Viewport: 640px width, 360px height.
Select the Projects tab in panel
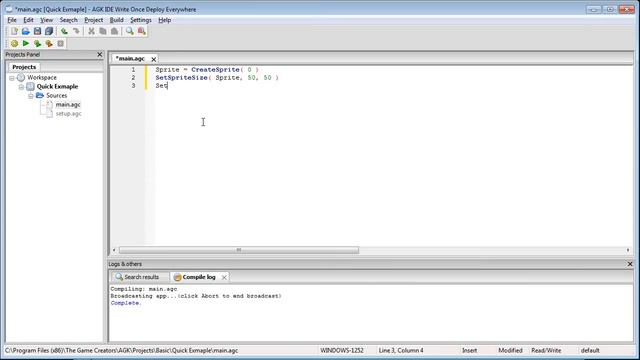click(24, 67)
